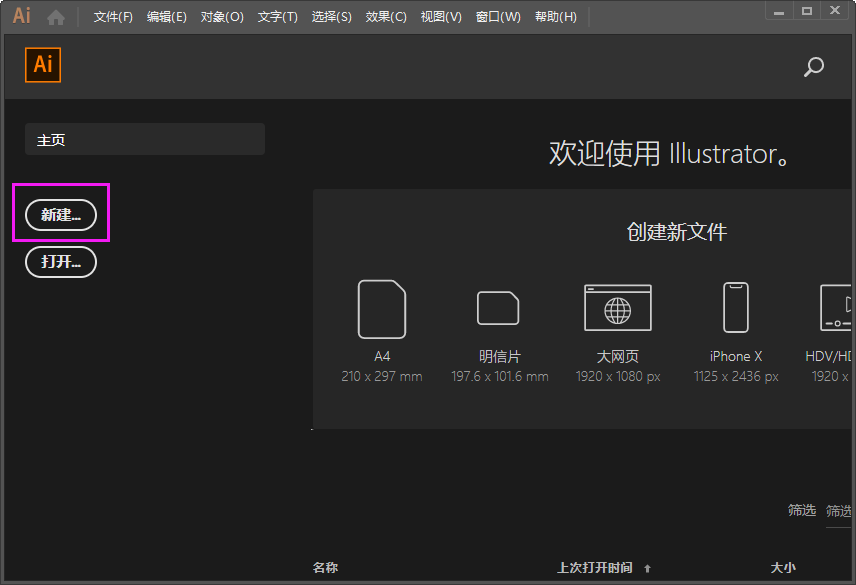The width and height of the screenshot is (856, 585).
Task: Open the second 筛选 filter dropdown
Action: pos(840,510)
